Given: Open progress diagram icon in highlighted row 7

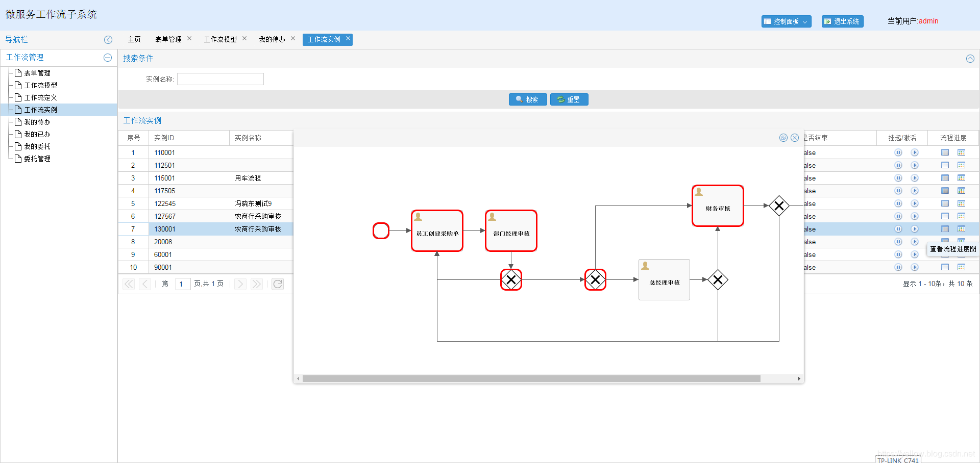Looking at the screenshot, I should 962,229.
